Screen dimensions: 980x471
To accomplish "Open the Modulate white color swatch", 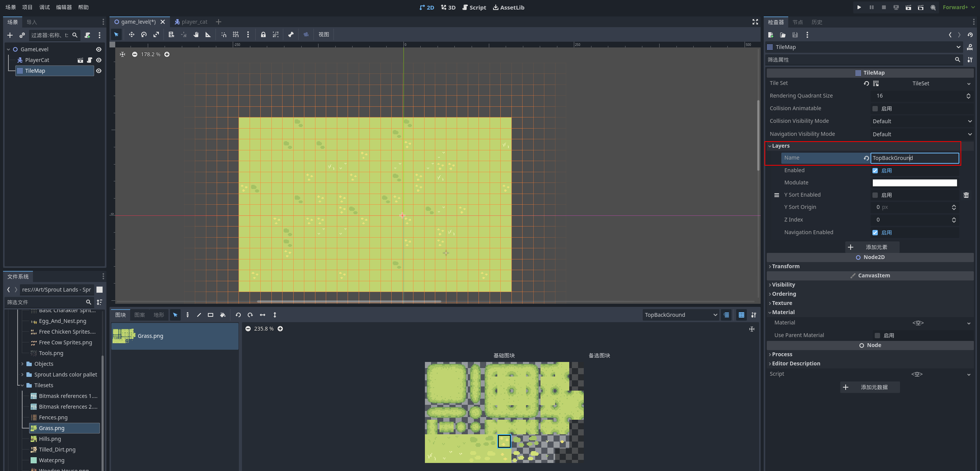I will pyautogui.click(x=915, y=183).
